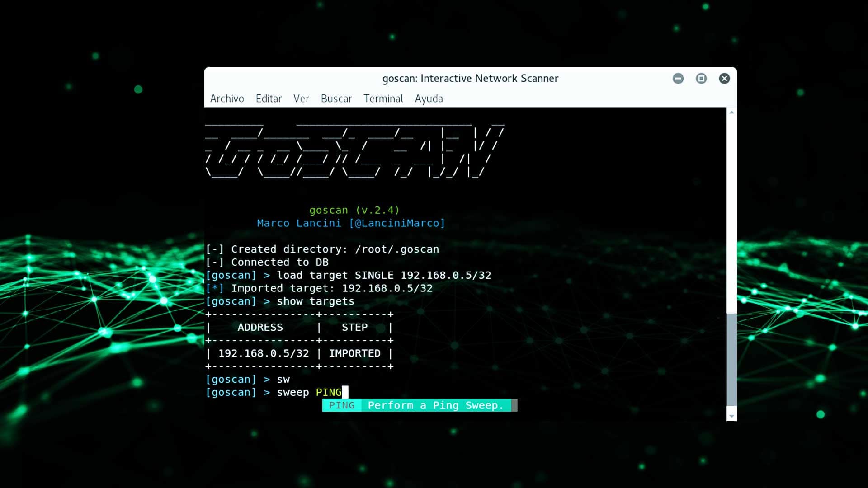868x488 pixels.
Task: Minimize the goscan terminal window
Action: click(x=678, y=79)
